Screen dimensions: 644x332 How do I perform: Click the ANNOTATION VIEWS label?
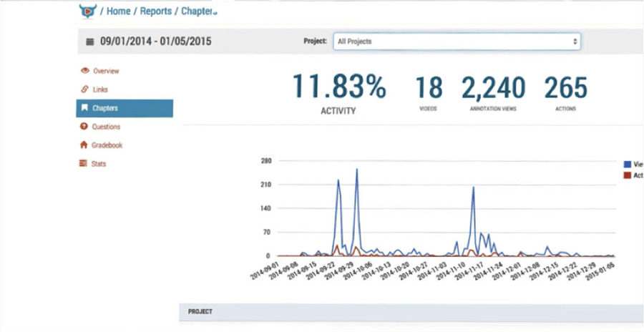tap(493, 109)
